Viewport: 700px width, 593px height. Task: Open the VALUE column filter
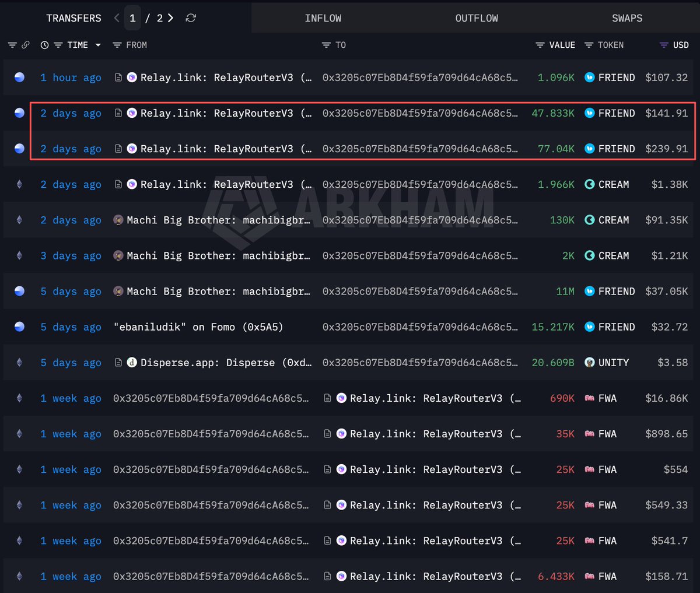pyautogui.click(x=540, y=45)
